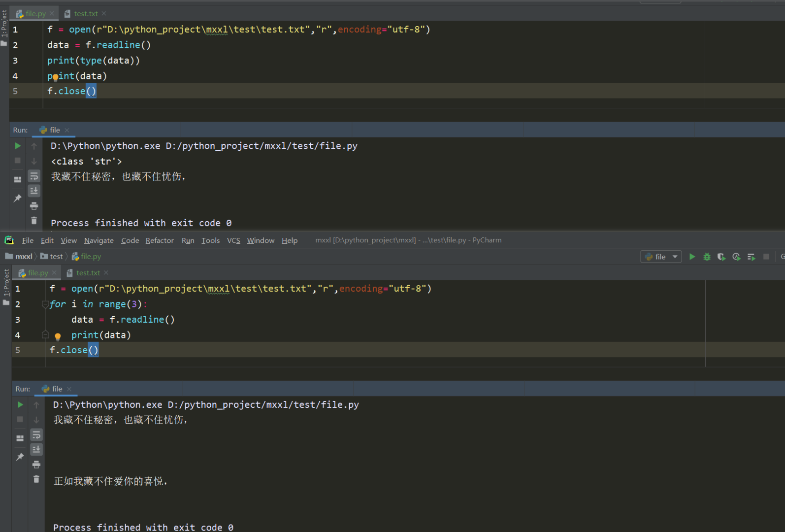Viewport: 785px width, 532px height.
Task: Click down-the-stack-trace arrow in lower Run panel
Action: (36, 420)
